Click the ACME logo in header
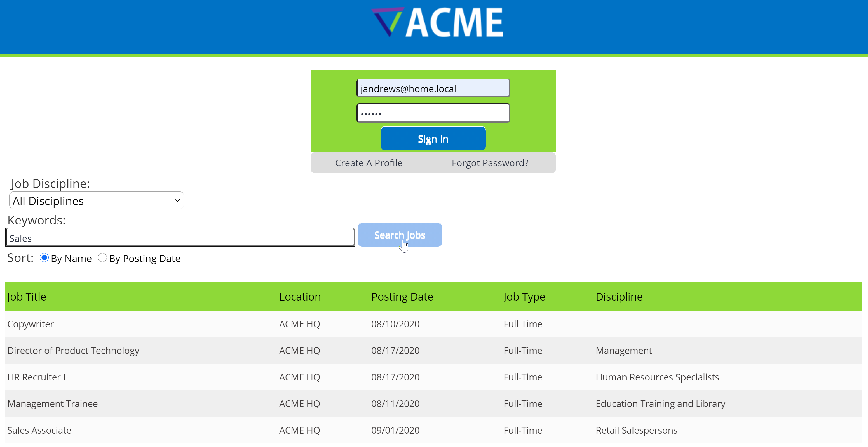 [x=437, y=22]
